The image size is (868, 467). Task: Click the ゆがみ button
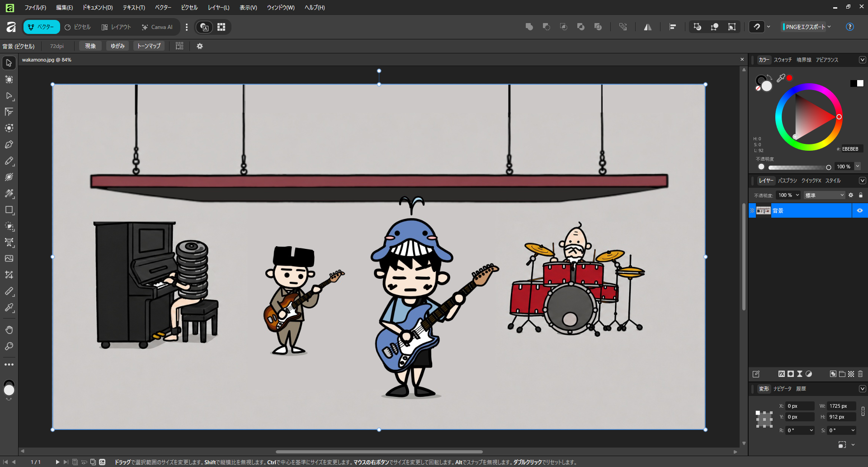click(x=118, y=46)
